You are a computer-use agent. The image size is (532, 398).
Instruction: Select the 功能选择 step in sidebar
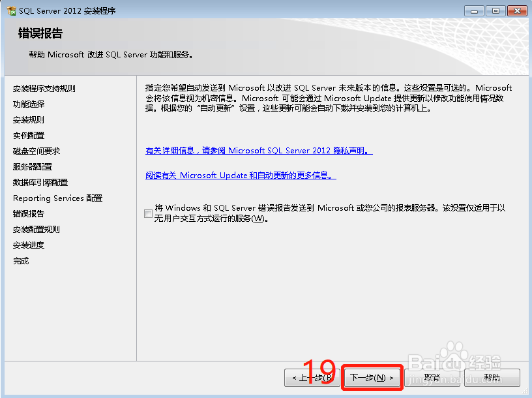point(29,104)
